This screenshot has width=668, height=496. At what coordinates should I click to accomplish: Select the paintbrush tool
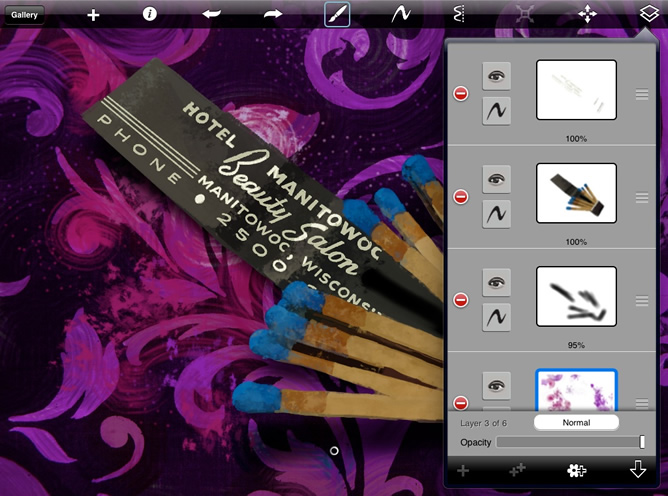tap(337, 14)
